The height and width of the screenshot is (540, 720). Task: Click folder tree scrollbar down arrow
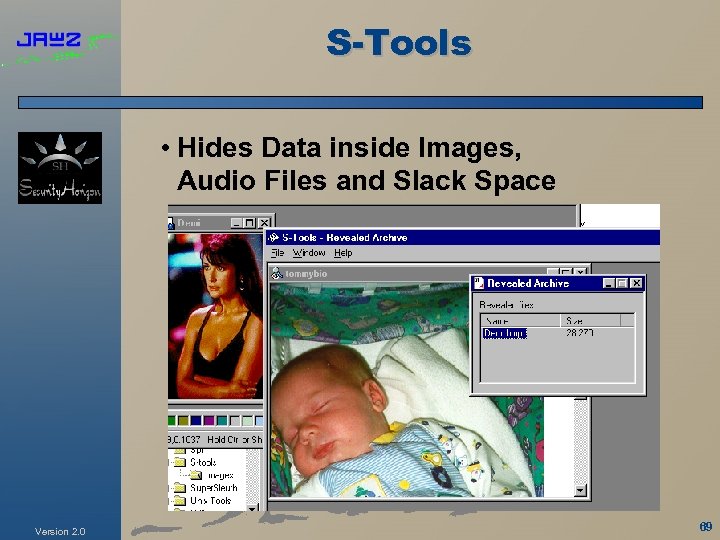252,508
